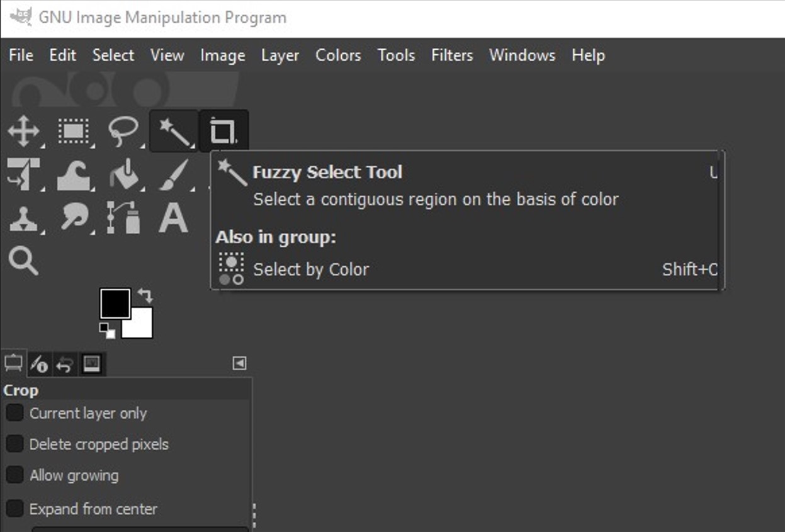The image size is (785, 532).
Task: Enable Delete cropped pixels checkbox
Action: click(x=14, y=444)
